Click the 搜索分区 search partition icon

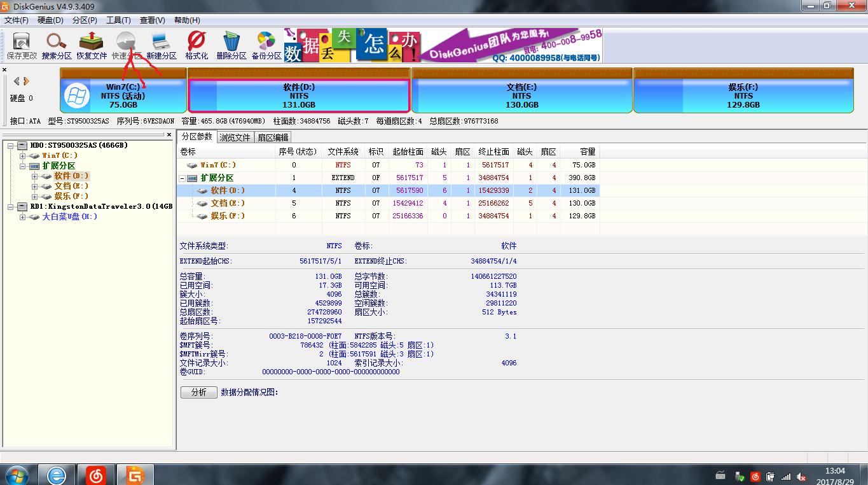click(57, 45)
